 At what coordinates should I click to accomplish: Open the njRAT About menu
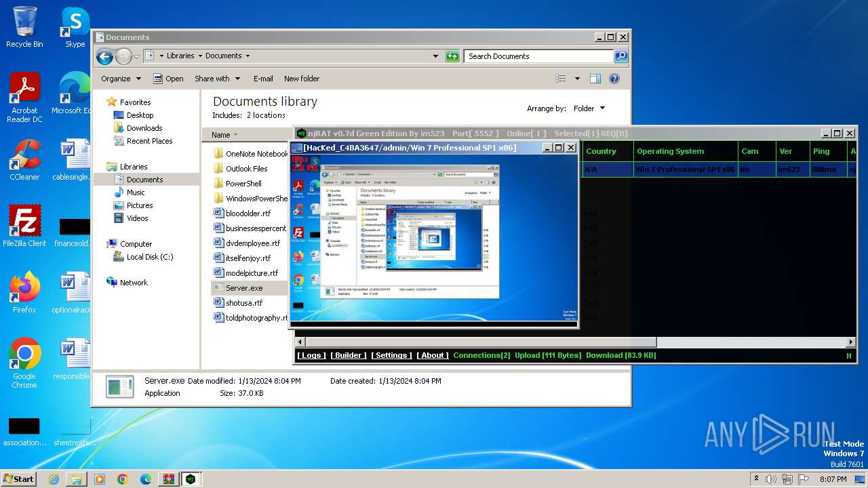[x=433, y=355]
